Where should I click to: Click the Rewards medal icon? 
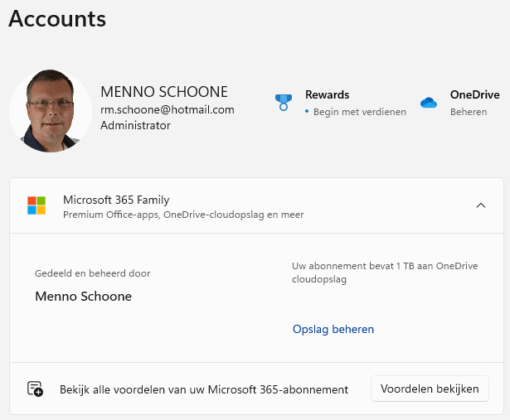pyautogui.click(x=284, y=103)
